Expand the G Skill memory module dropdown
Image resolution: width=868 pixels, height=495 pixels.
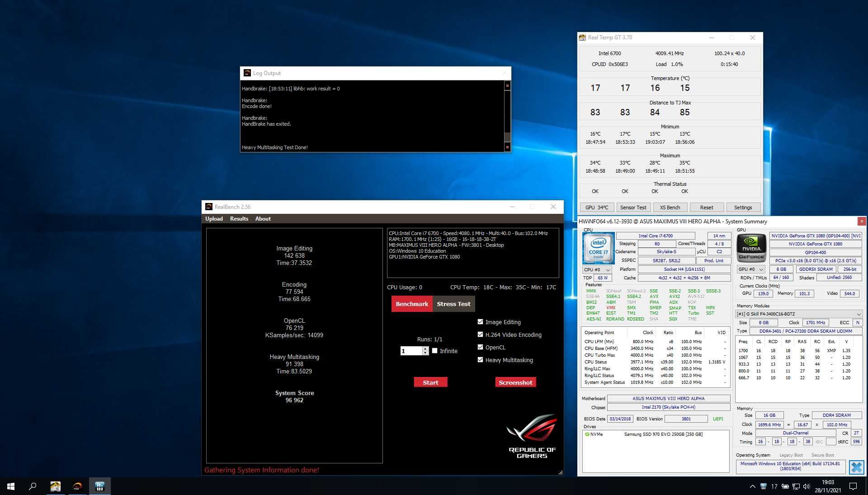click(799, 314)
